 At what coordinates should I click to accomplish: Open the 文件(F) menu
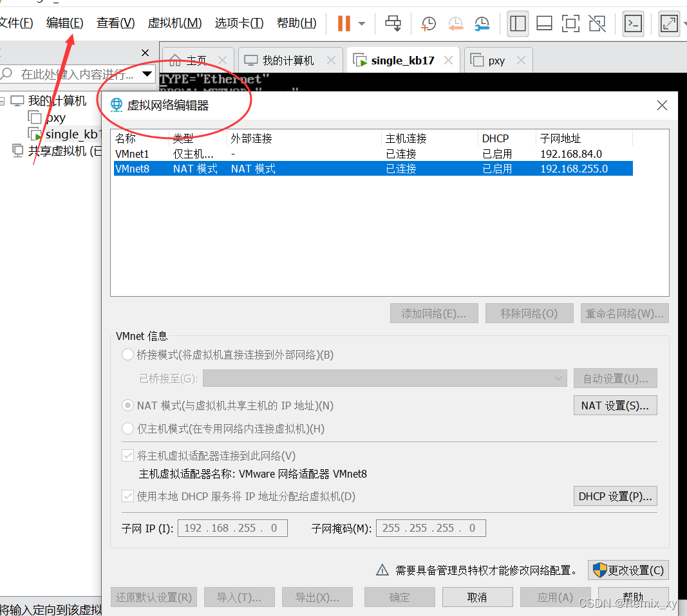(x=15, y=23)
